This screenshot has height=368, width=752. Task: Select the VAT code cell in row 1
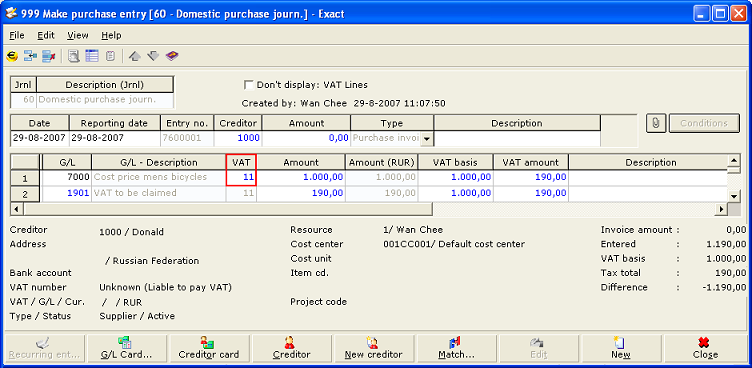[x=241, y=177]
